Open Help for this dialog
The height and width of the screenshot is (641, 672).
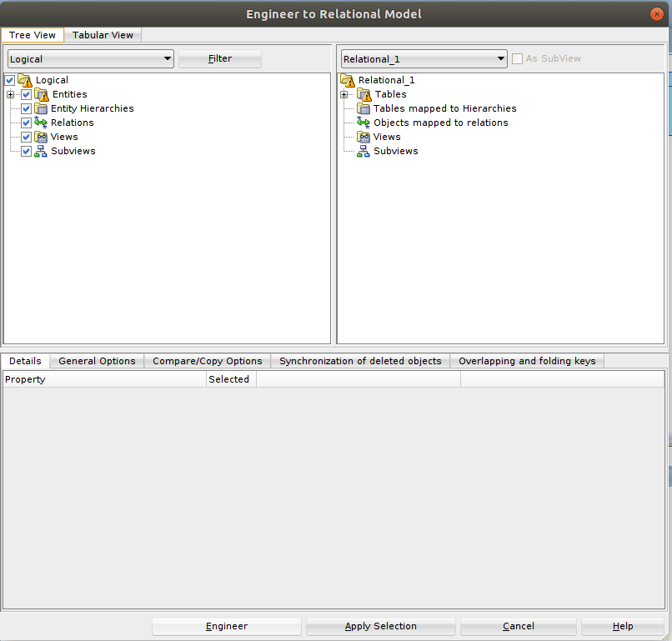click(x=623, y=627)
